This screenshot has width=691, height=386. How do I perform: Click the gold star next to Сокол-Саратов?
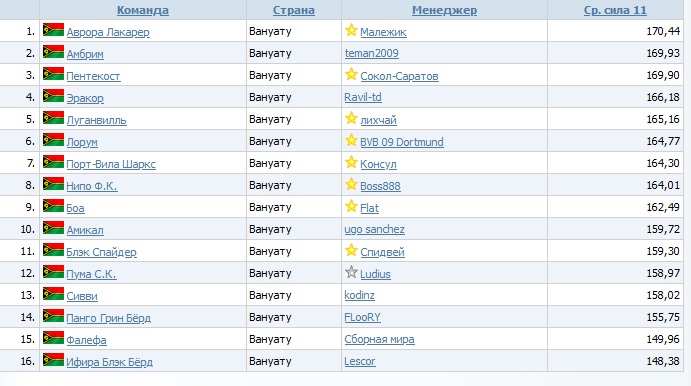[x=351, y=74]
